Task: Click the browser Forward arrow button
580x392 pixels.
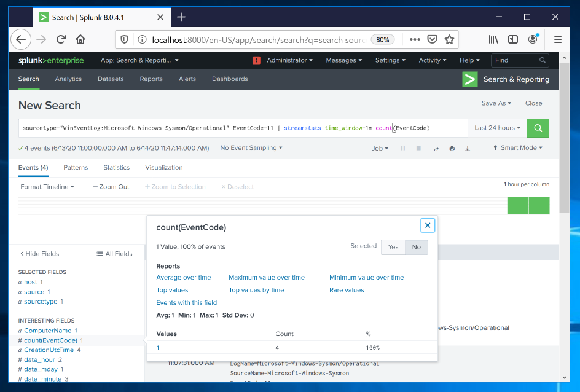Action: pos(41,39)
